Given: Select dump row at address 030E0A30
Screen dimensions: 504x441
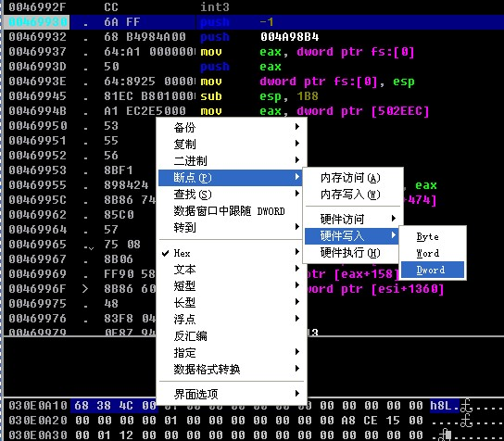Looking at the screenshot, I should (x=254, y=435).
